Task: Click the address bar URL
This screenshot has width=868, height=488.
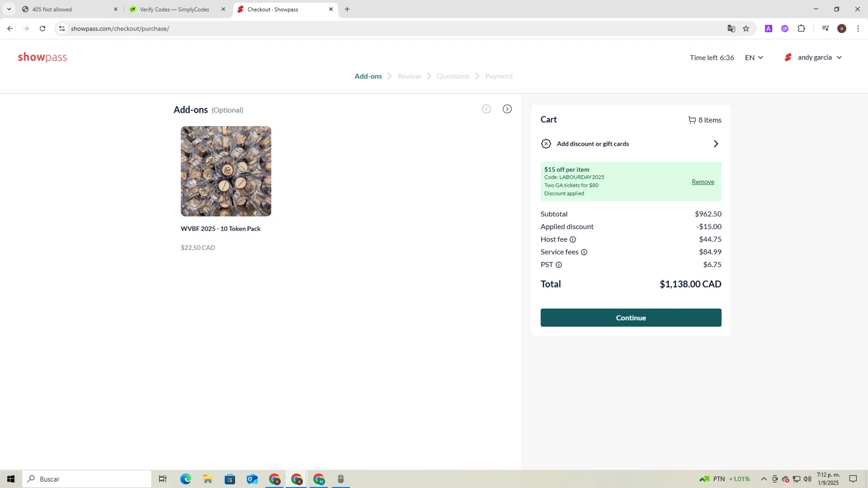Action: 120,28
